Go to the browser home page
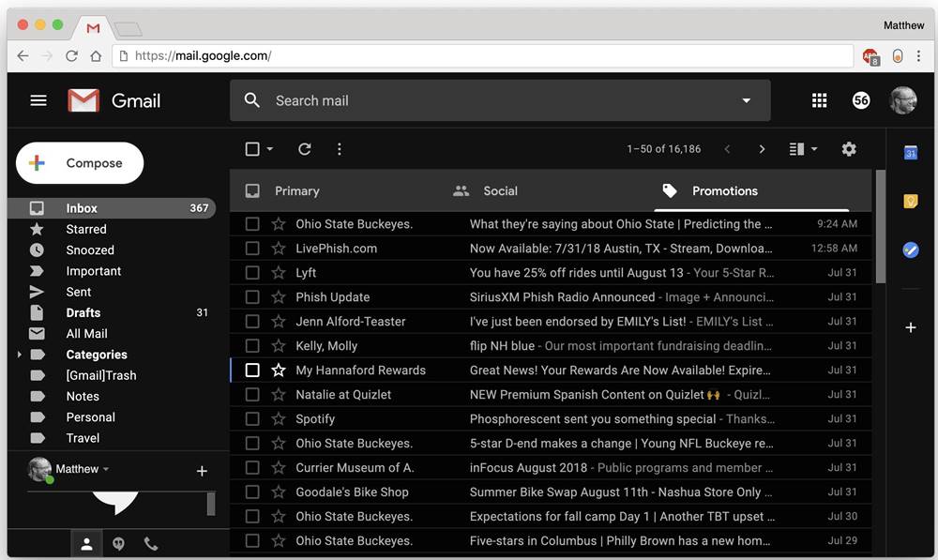Image resolution: width=938 pixels, height=560 pixels. click(96, 55)
